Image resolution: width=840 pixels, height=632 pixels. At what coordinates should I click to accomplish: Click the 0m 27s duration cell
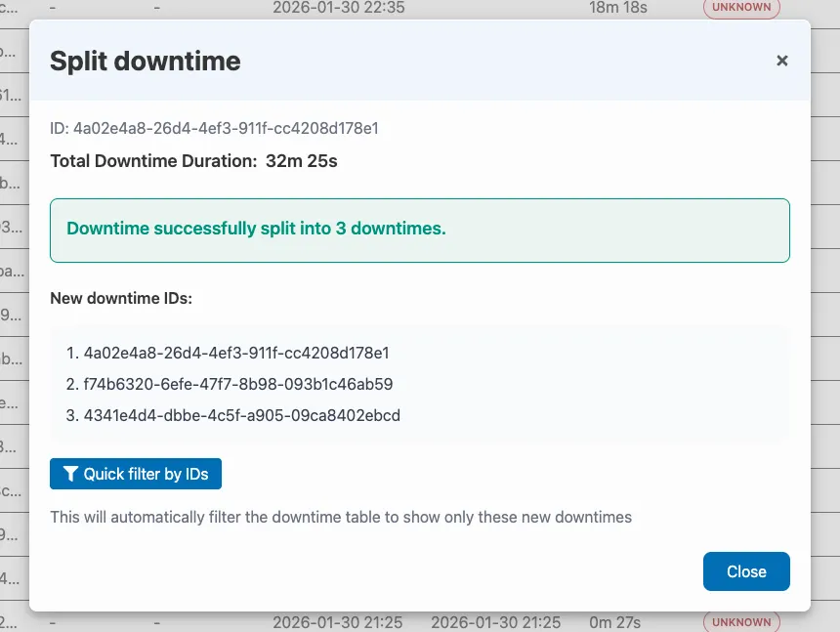(614, 622)
